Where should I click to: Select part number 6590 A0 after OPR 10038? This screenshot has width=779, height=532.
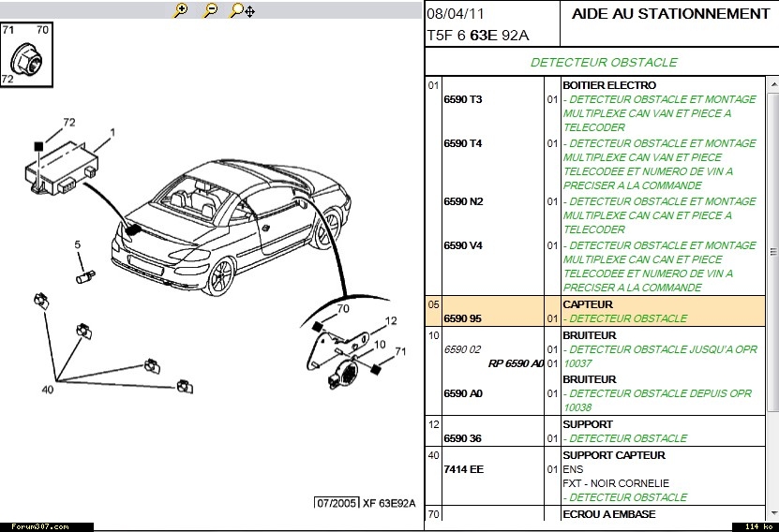tap(463, 393)
